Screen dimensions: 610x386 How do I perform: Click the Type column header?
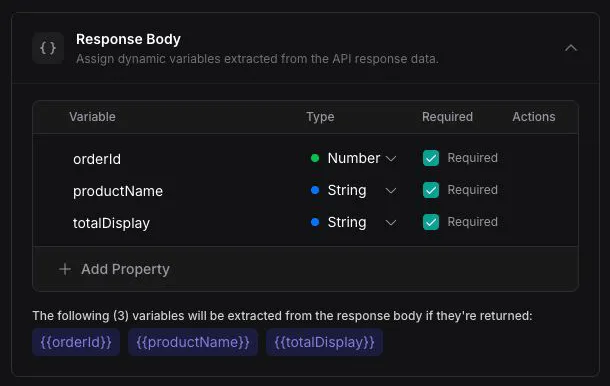(x=320, y=117)
